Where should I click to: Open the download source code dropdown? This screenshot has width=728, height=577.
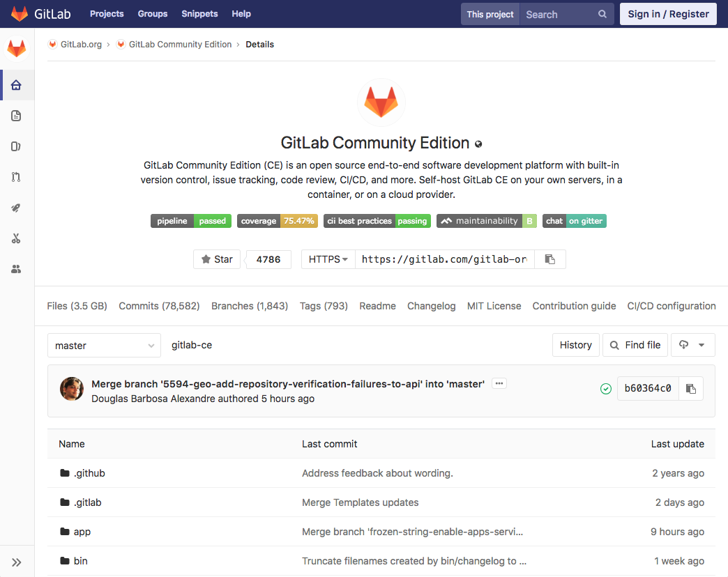[x=692, y=345]
